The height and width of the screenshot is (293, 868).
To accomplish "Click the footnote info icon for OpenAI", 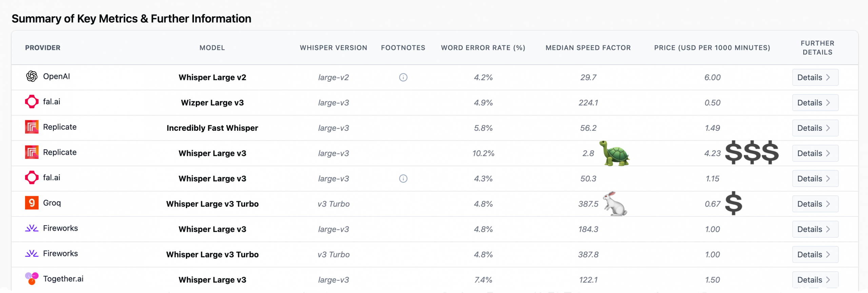I will 403,78.
